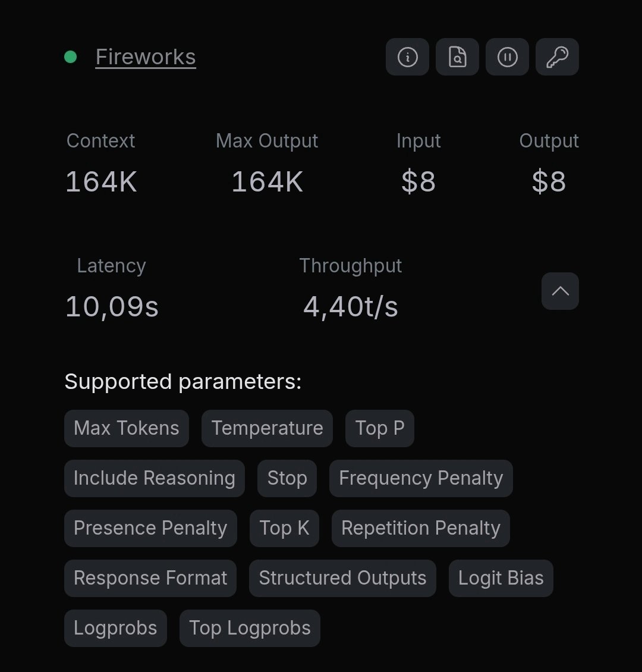Click the key icon button
Image resolution: width=642 pixels, height=672 pixels.
tap(557, 57)
